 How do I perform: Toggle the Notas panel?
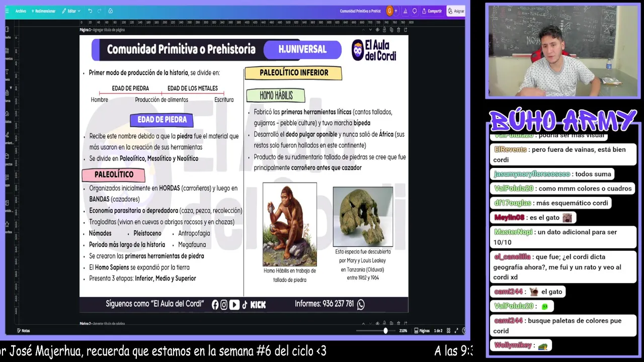coord(23,330)
